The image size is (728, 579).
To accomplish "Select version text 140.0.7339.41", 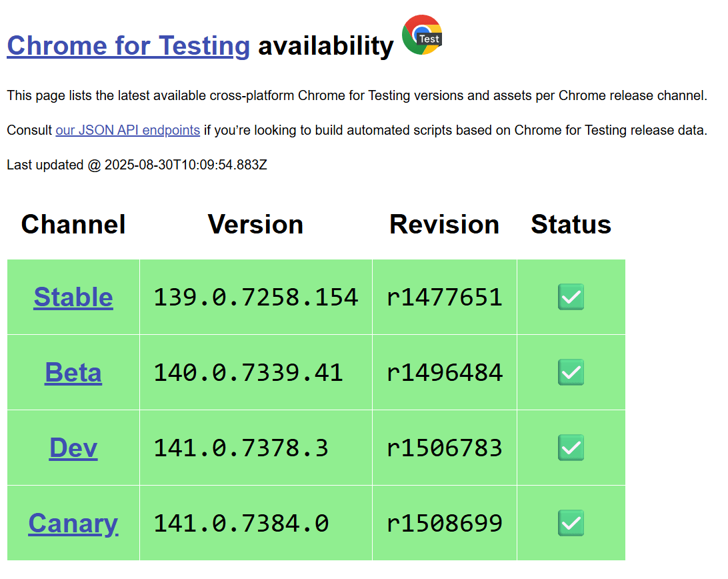I will pyautogui.click(x=249, y=373).
